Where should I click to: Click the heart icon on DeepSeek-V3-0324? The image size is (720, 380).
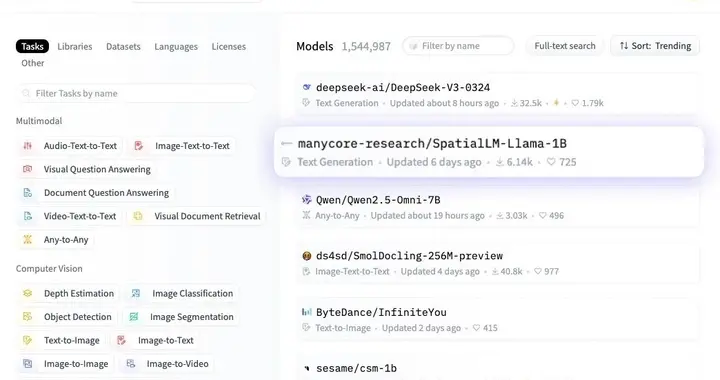coord(575,103)
